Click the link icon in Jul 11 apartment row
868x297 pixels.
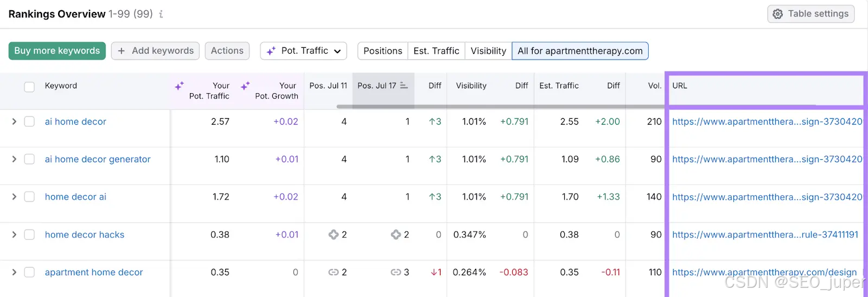[334, 272]
